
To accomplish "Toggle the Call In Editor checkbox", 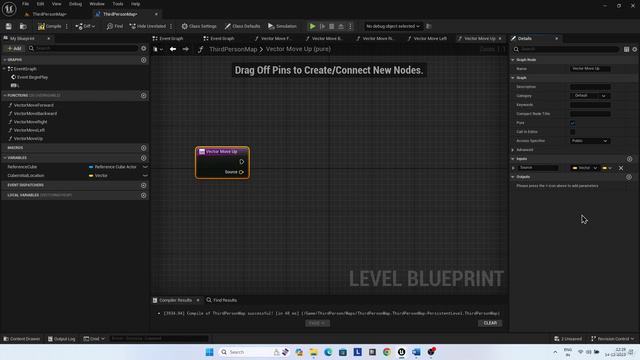I will click(573, 132).
